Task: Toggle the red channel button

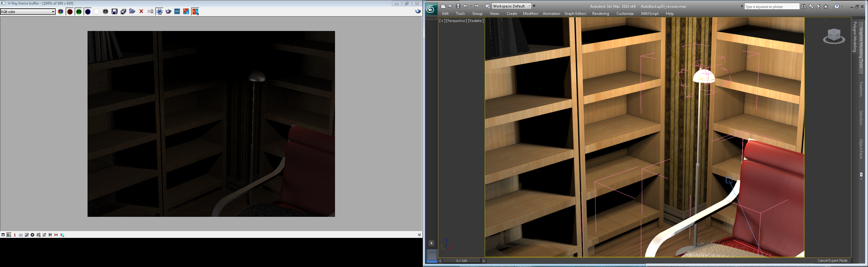Action: pyautogui.click(x=70, y=12)
